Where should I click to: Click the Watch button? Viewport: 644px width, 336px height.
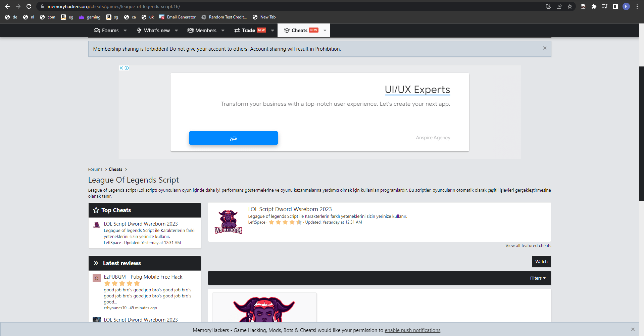541,261
